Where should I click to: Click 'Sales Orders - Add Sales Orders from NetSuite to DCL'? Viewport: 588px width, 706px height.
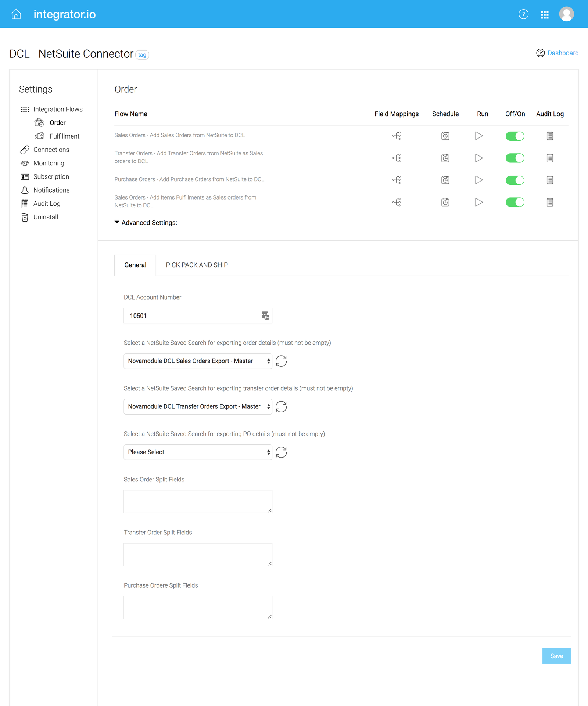tap(180, 135)
